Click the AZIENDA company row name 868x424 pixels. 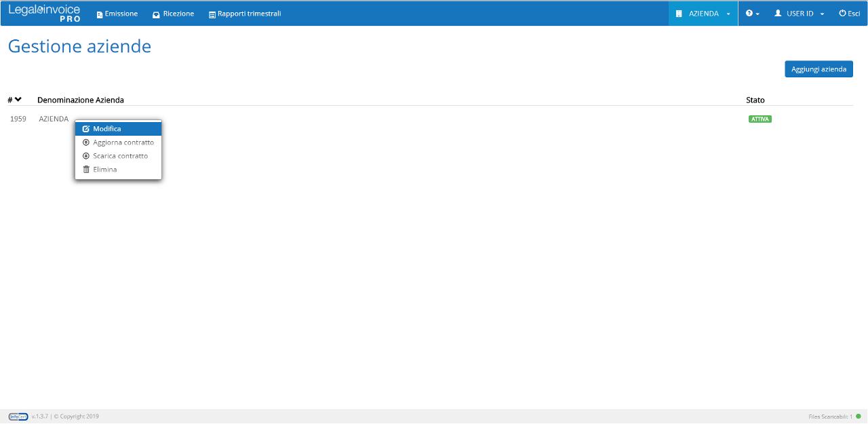pyautogui.click(x=54, y=119)
